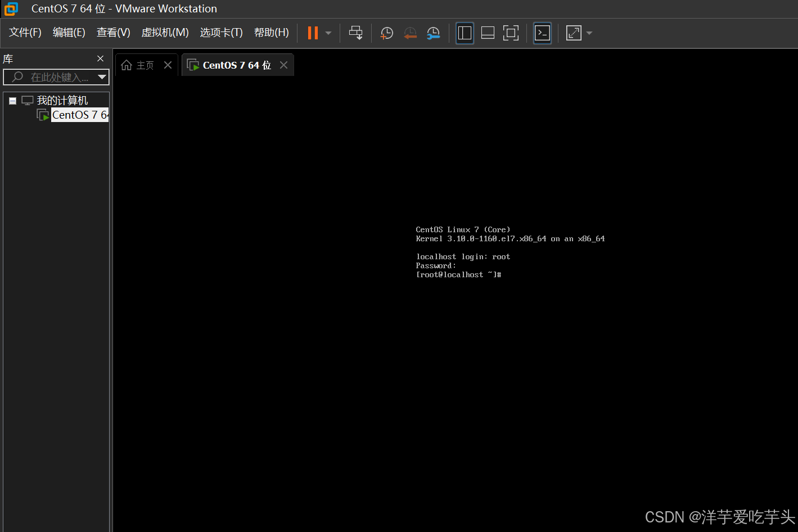Viewport: 798px width, 532px height.
Task: Click the VMware Workstation logo icon
Action: point(11,9)
